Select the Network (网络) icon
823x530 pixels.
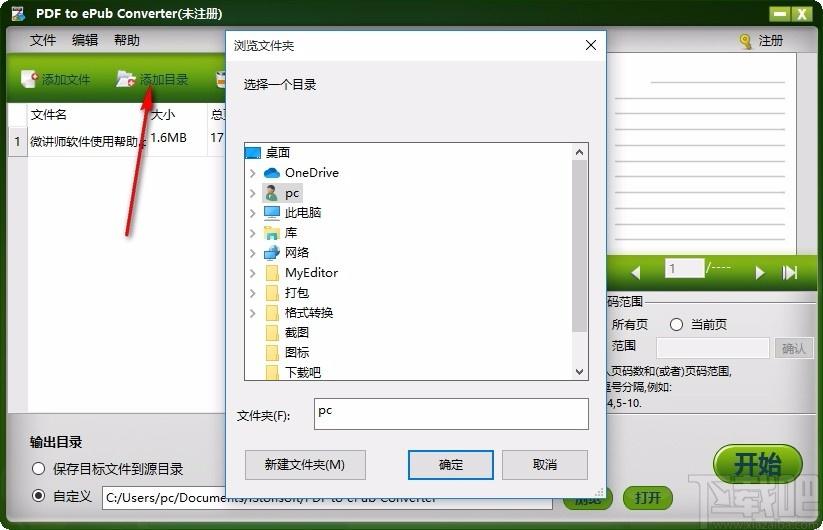coord(271,253)
